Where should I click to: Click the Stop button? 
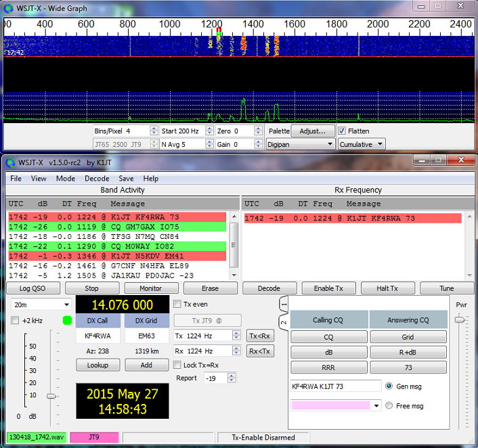[x=92, y=288]
